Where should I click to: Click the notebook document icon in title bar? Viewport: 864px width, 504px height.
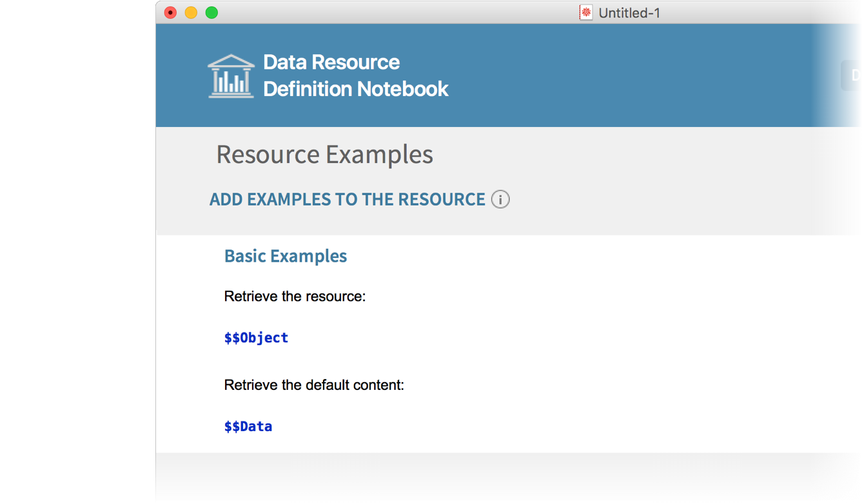click(x=585, y=13)
